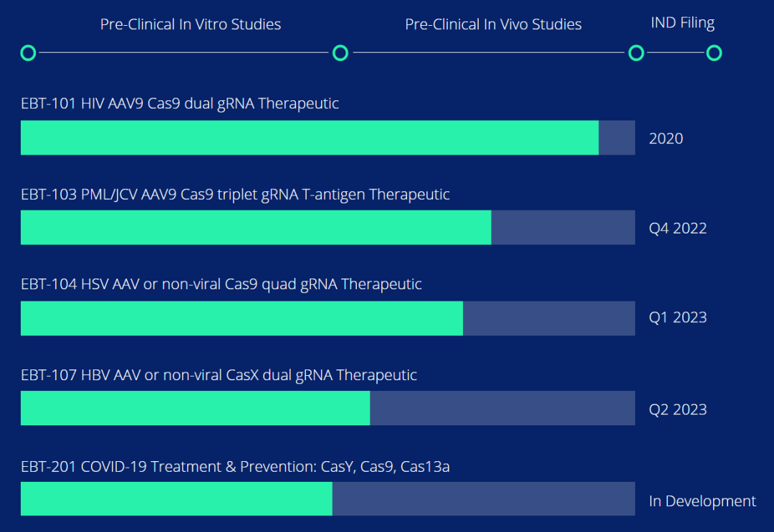
Task: Click the final circle marker ending IND Filing
Action: point(714,53)
